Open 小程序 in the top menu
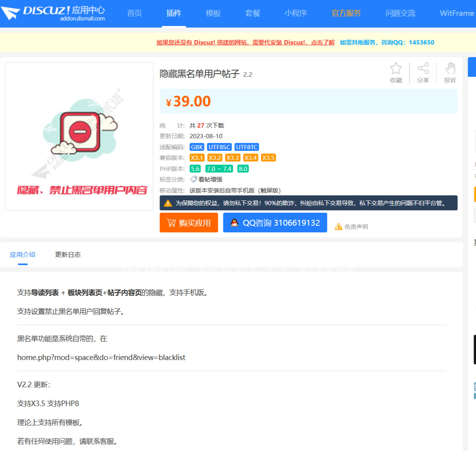The height and width of the screenshot is (451, 476). [296, 13]
